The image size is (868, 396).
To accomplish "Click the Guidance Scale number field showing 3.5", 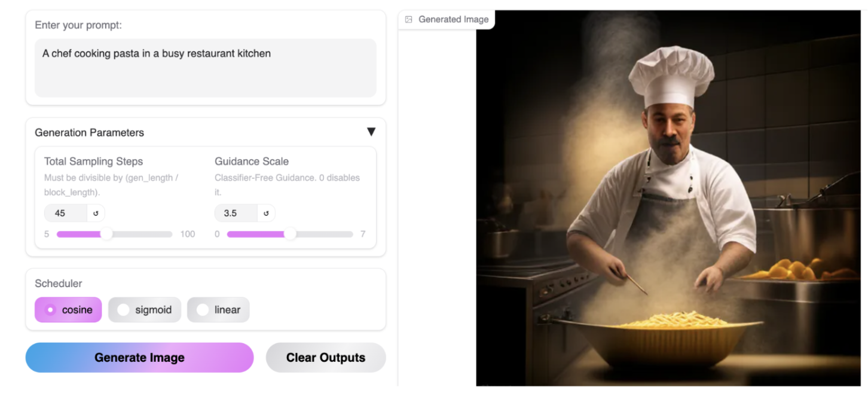I will pos(236,213).
